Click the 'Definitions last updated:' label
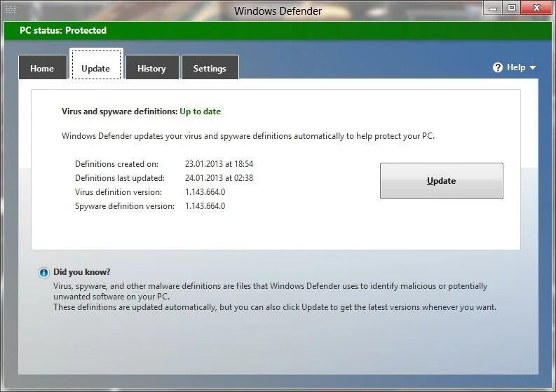The image size is (556, 392). (x=120, y=178)
